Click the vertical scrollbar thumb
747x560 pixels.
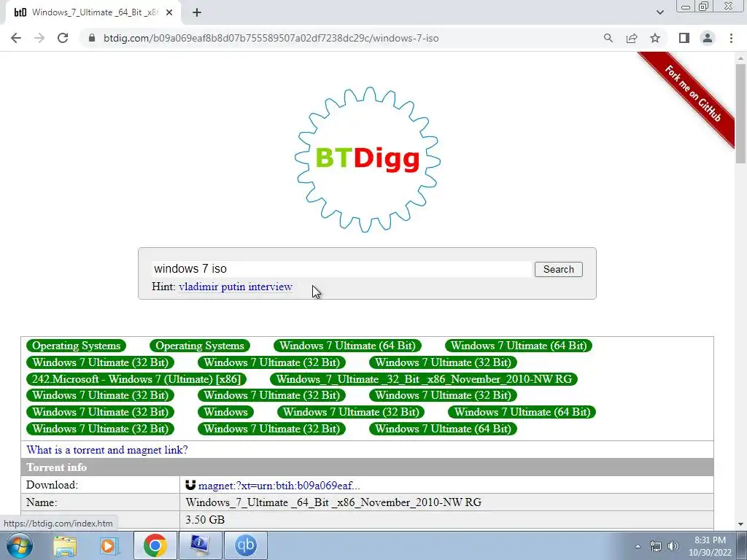740,113
